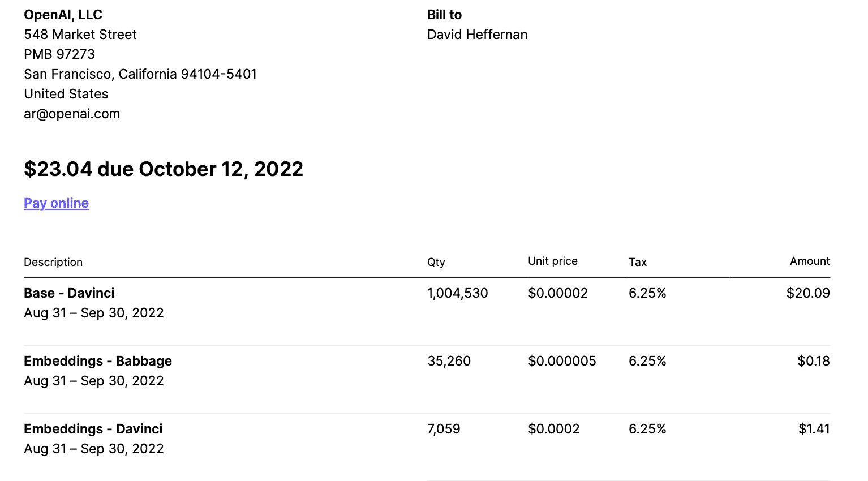Click the $20.09 amount value
This screenshot has width=868, height=481.
coord(807,293)
